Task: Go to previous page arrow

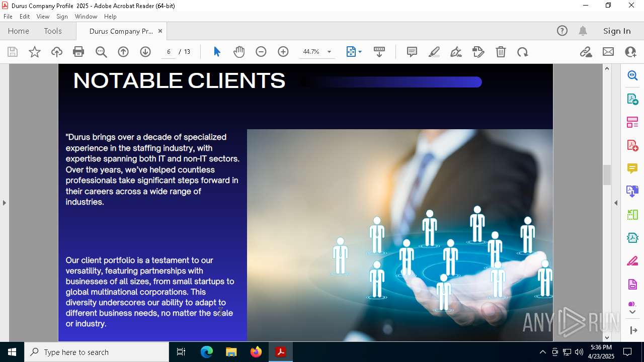Action: pyautogui.click(x=123, y=52)
